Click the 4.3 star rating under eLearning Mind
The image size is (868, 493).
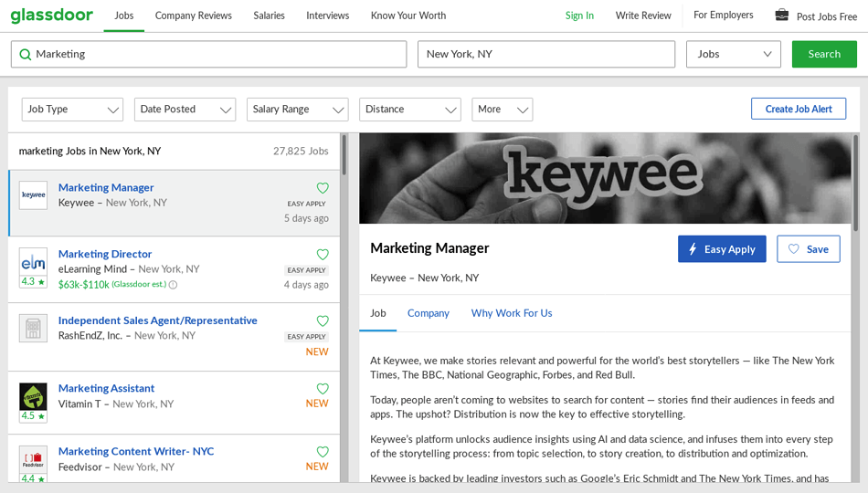(x=33, y=281)
